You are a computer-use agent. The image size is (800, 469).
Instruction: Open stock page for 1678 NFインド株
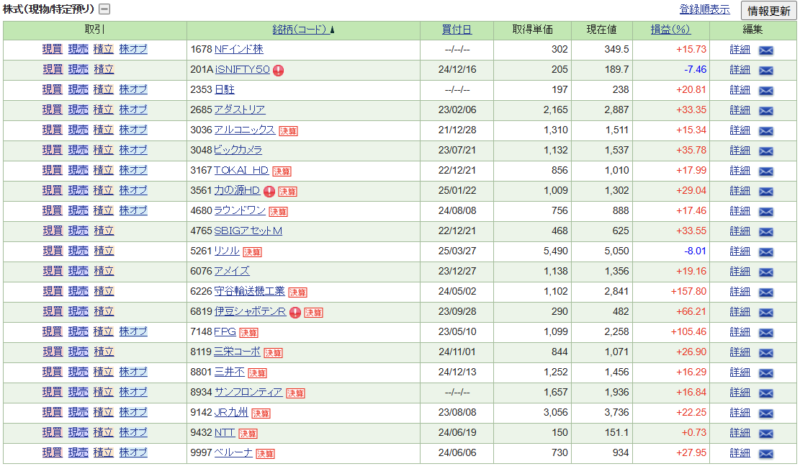[238, 49]
